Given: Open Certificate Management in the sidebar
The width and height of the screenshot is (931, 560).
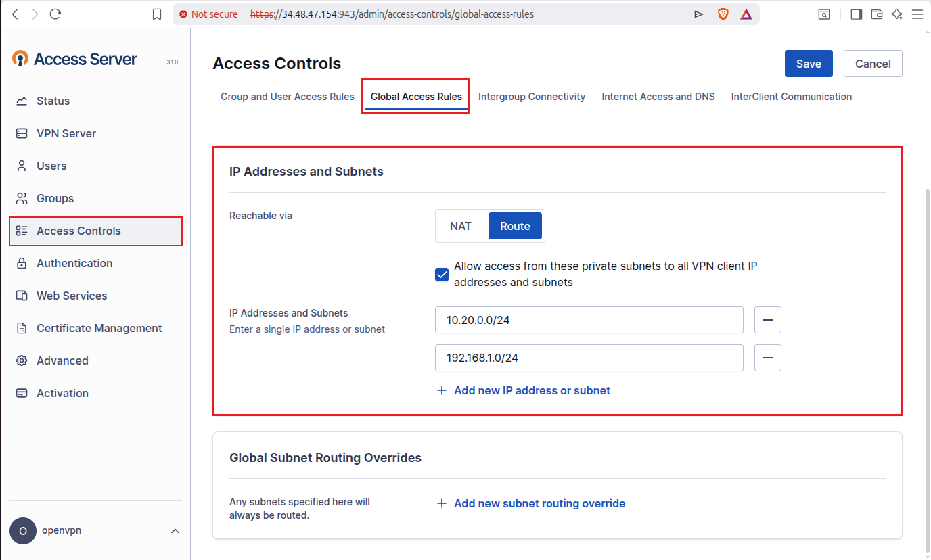Looking at the screenshot, I should click(x=95, y=328).
